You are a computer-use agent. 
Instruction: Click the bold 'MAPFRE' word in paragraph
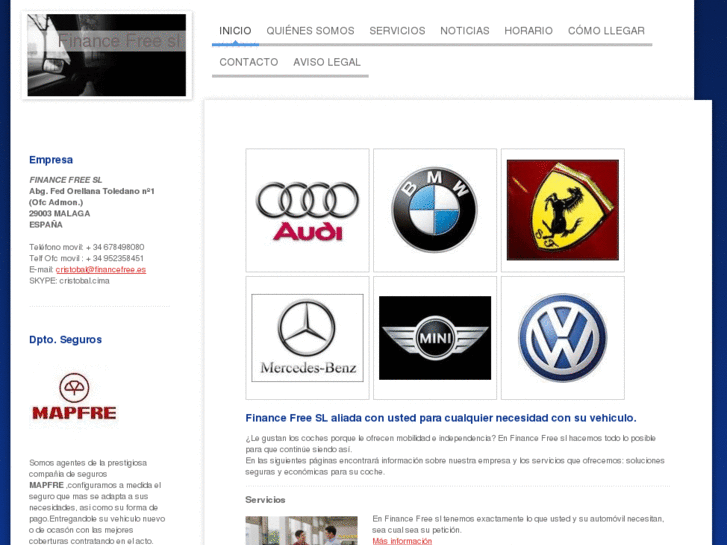point(46,485)
